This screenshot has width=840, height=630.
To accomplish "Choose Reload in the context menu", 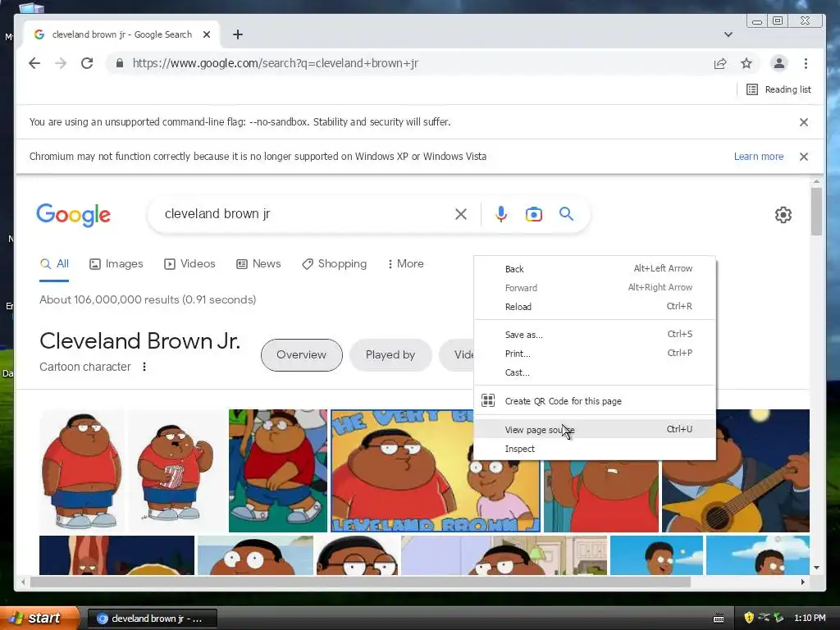I will pos(595,307).
